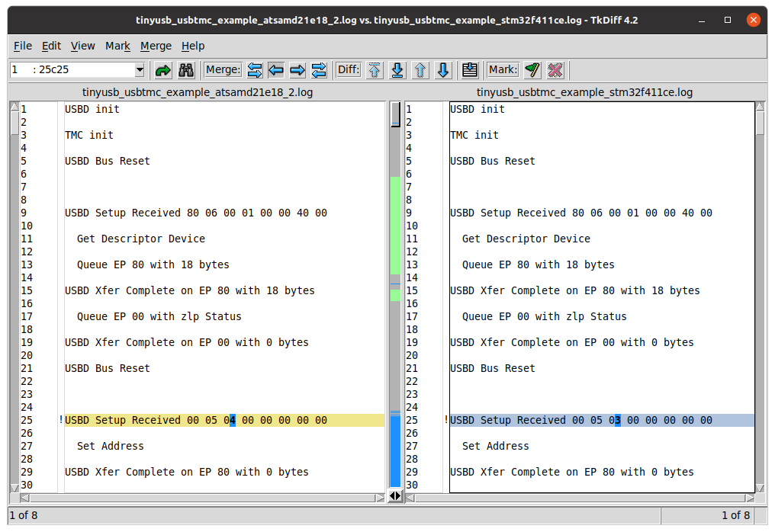The image size is (775, 532).
Task: Click 'Queue EP 80 with 18 bytes' left pane
Action: pyautogui.click(x=153, y=264)
